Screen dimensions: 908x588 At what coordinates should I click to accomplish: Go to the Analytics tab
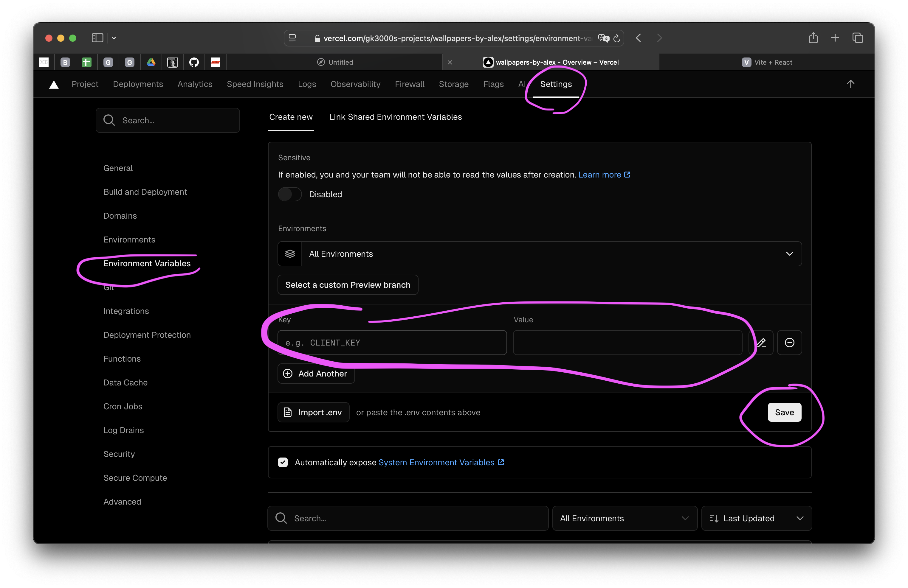point(195,84)
